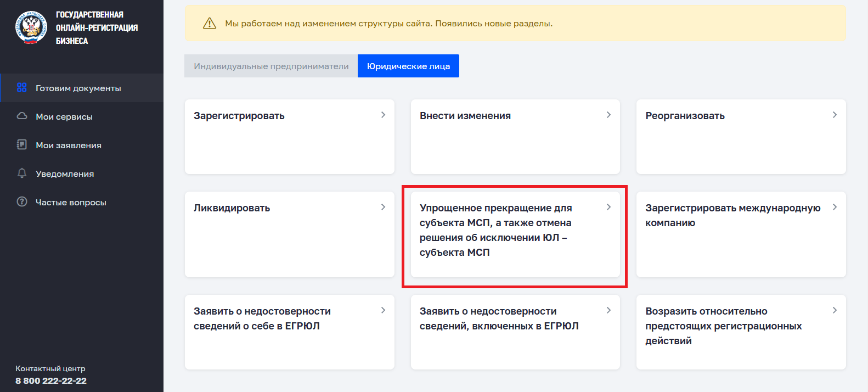Open the Реорганизовать card
The width and height of the screenshot is (868, 392).
(x=741, y=137)
